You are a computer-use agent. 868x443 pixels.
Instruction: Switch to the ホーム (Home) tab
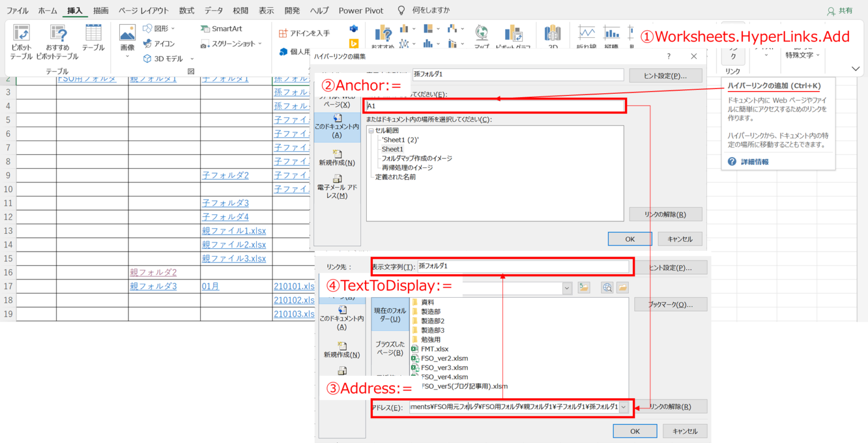click(x=47, y=10)
